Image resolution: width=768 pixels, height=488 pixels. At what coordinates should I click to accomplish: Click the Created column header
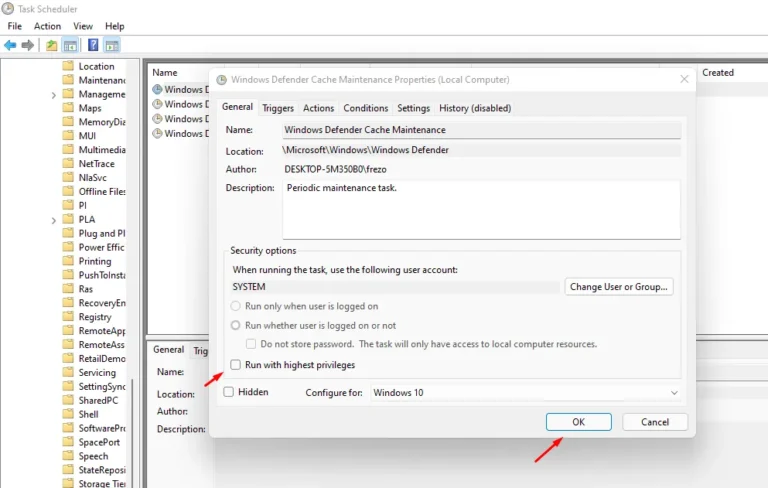point(718,73)
